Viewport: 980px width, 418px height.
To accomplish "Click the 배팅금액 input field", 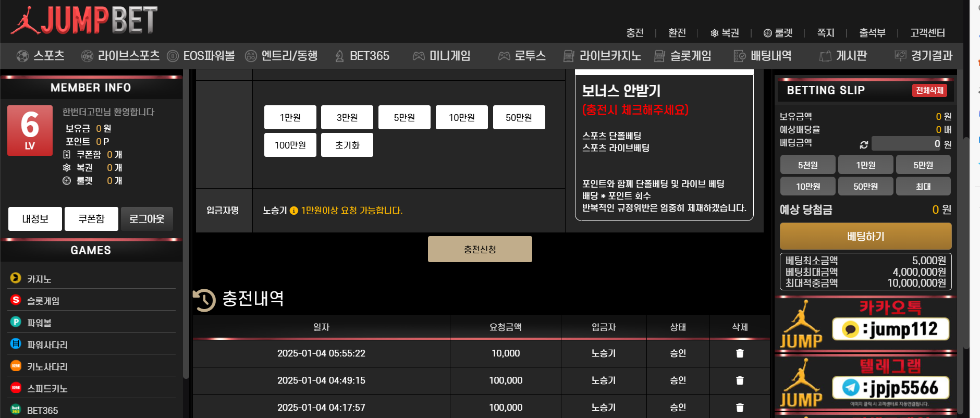I will tap(907, 144).
